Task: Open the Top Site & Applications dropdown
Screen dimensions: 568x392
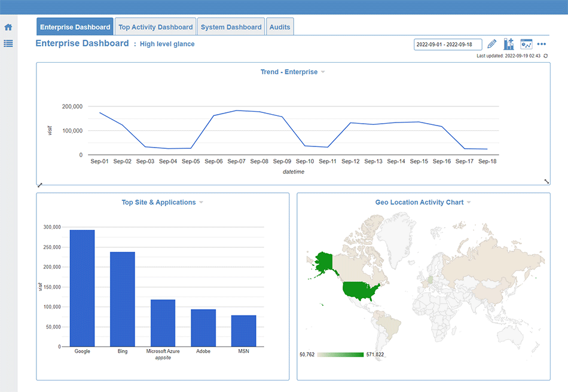Action: coord(201,202)
